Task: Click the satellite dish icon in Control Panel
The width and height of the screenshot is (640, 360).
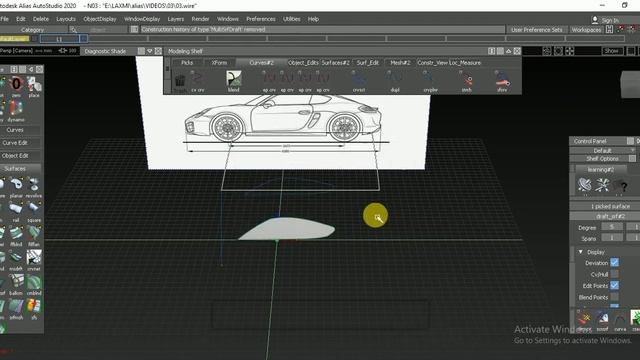Action: coord(584,185)
